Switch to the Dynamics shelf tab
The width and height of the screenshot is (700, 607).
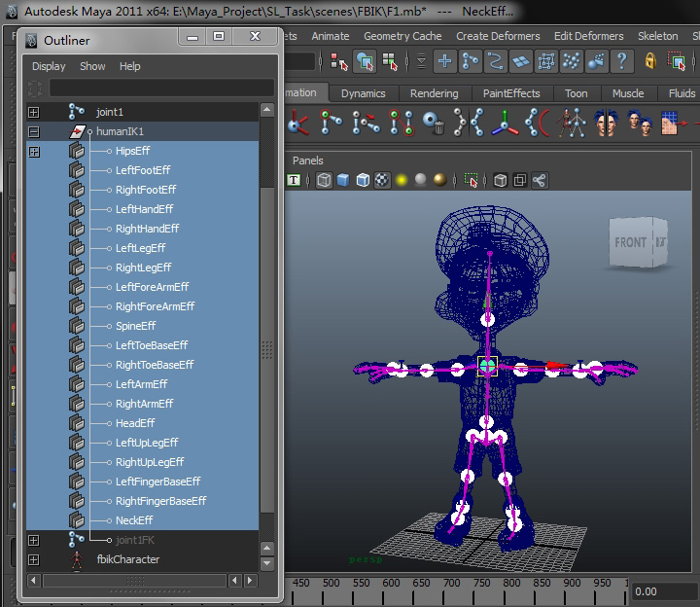(x=363, y=93)
